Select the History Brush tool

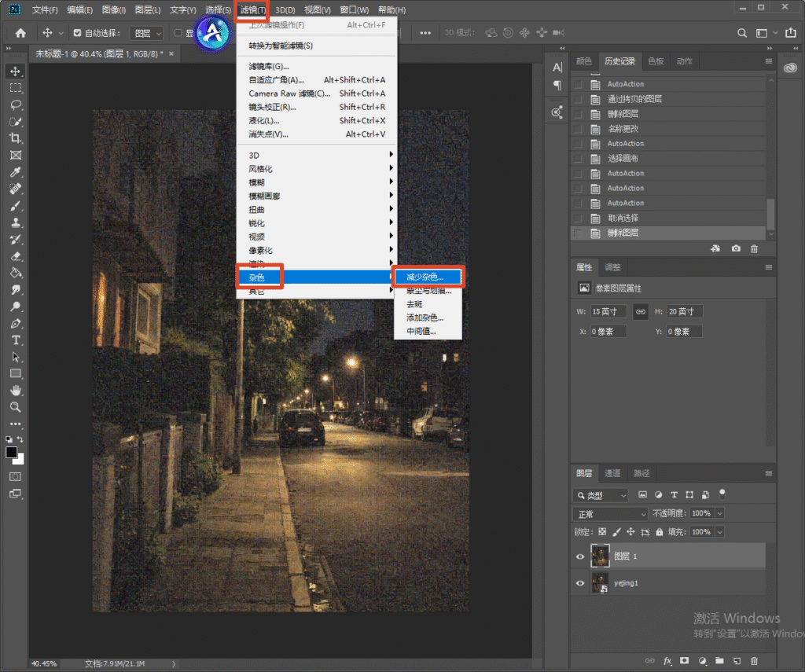(16, 239)
